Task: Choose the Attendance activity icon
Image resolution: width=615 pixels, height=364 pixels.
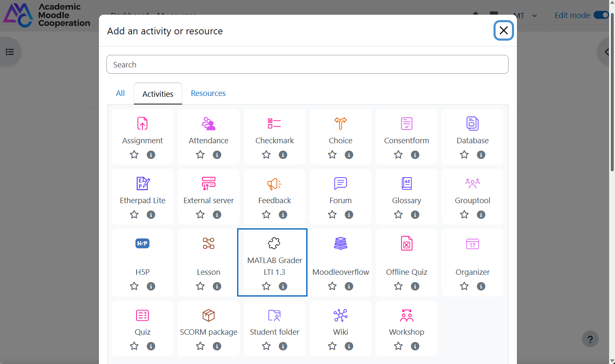Action: point(209,124)
